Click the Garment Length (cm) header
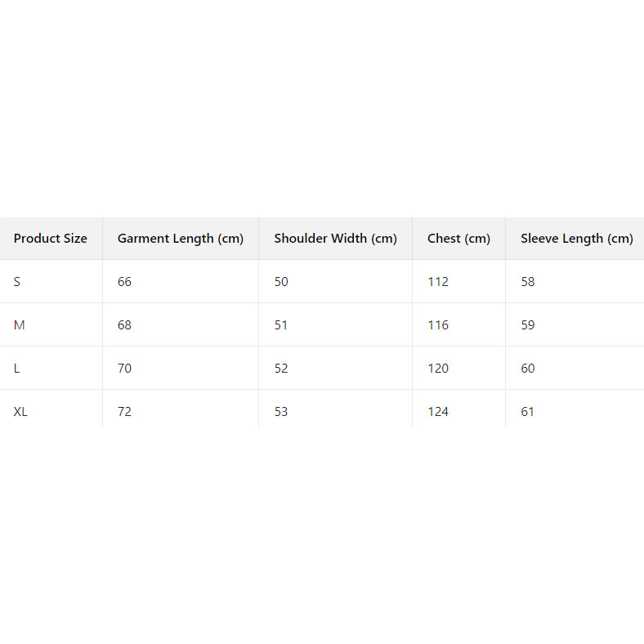This screenshot has height=644, width=644. [181, 239]
